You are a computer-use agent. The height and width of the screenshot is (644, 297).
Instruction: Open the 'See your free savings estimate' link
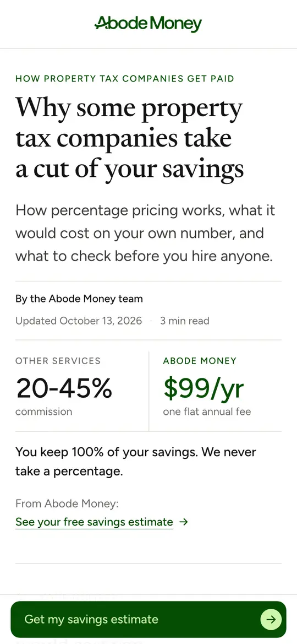click(x=95, y=522)
